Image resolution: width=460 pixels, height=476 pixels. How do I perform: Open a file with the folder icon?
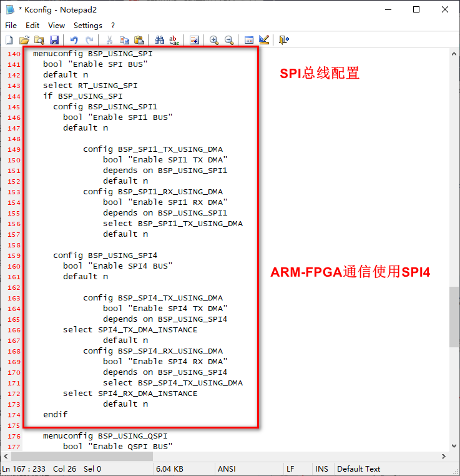24,40
